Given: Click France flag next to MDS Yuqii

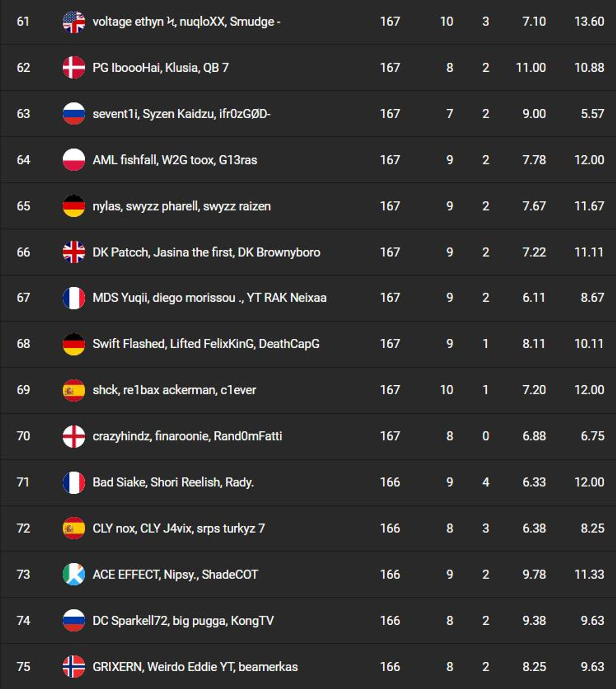Looking at the screenshot, I should coord(74,298).
